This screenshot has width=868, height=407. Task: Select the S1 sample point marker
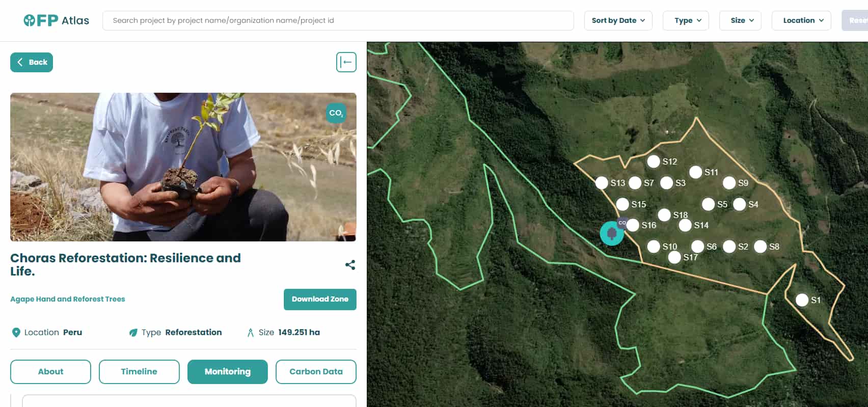pyautogui.click(x=802, y=300)
